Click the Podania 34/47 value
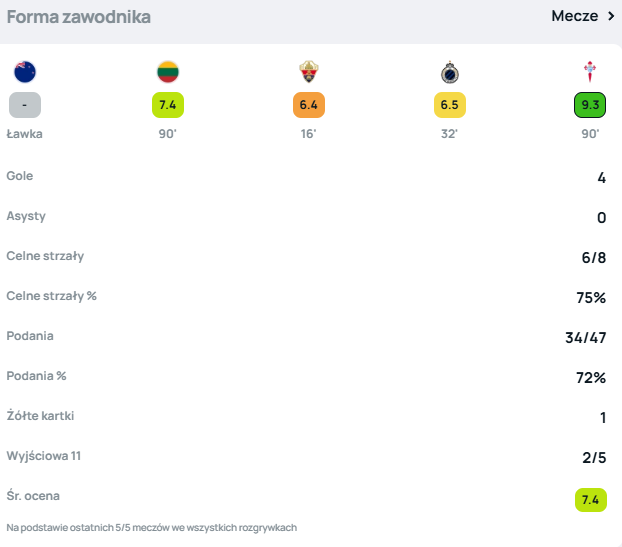 (585, 337)
